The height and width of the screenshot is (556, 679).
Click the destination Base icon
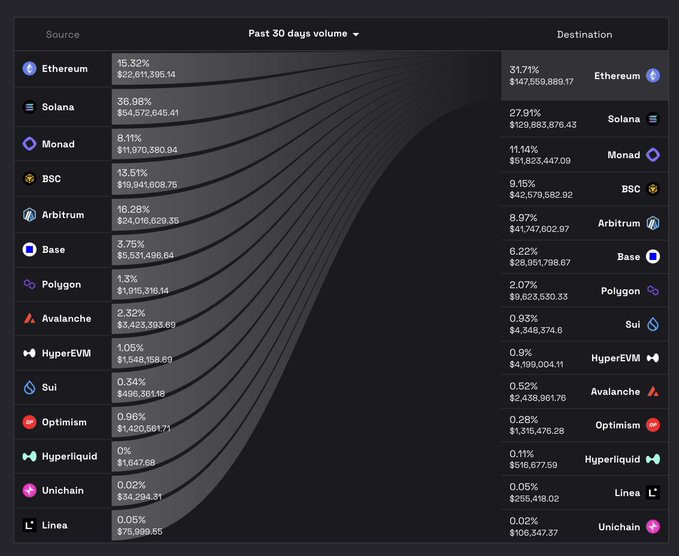click(x=653, y=257)
